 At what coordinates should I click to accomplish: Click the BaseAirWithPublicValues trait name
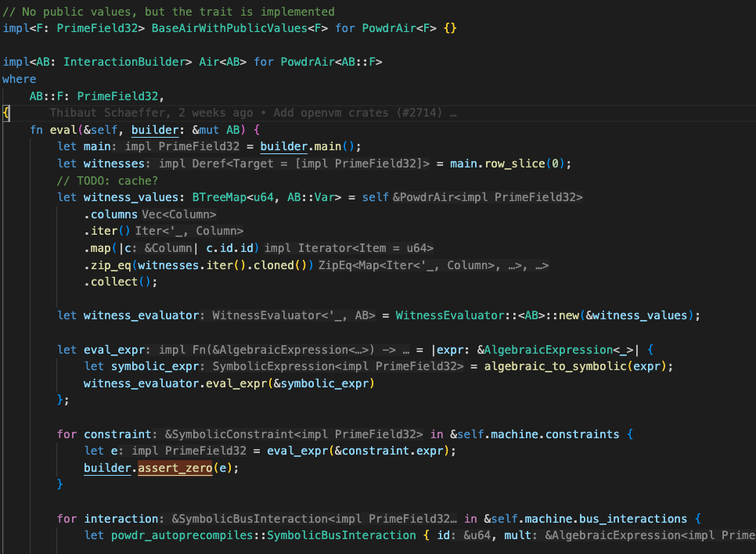click(x=229, y=28)
